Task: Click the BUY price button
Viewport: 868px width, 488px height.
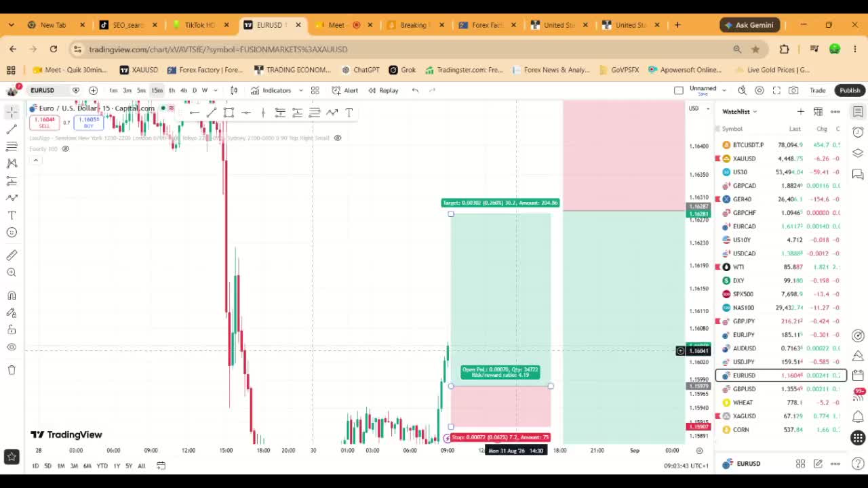Action: (x=89, y=122)
